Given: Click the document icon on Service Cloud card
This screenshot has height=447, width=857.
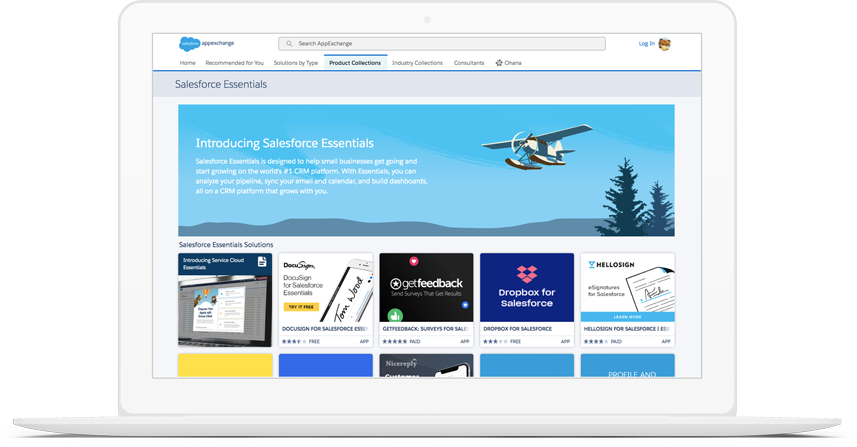Looking at the screenshot, I should (262, 262).
